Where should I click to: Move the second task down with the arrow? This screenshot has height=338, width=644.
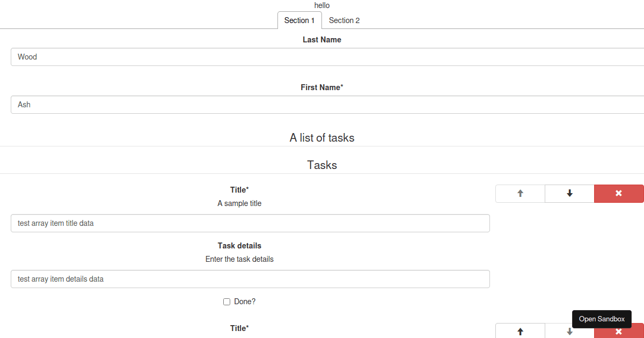[x=569, y=331]
